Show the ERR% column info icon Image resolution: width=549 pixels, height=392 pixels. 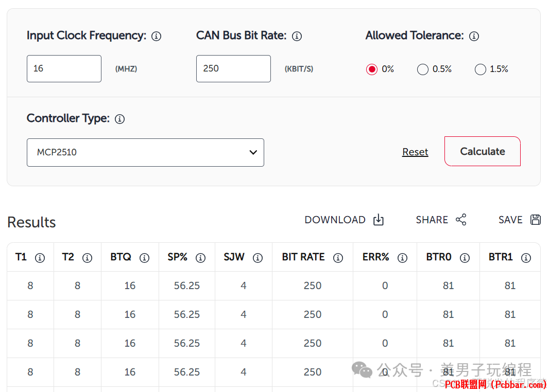pos(402,258)
